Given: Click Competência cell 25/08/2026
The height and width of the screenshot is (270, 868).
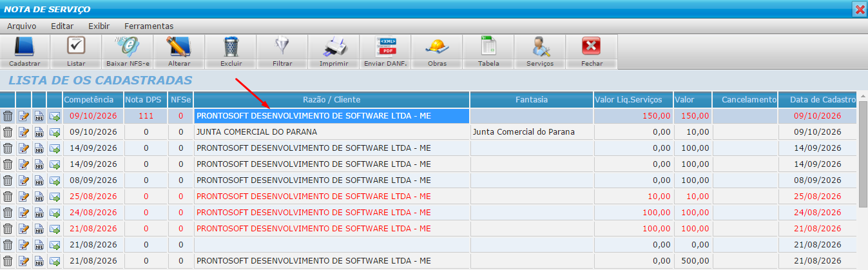Looking at the screenshot, I should click(93, 197).
